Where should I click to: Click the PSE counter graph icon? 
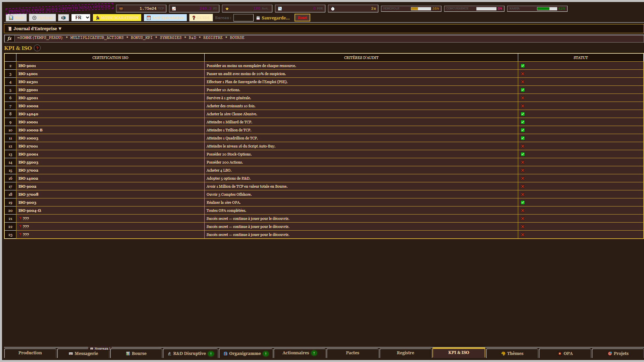coord(280,9)
